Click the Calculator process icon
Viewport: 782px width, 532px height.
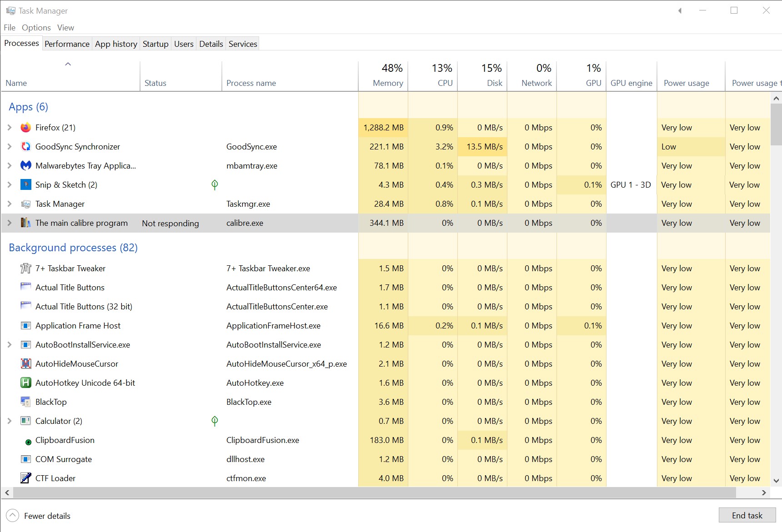click(x=26, y=421)
